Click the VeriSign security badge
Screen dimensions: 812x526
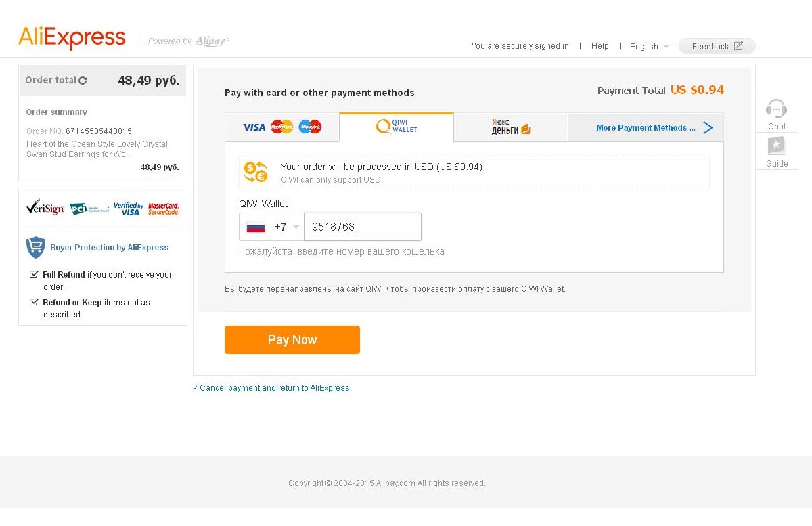tap(45, 207)
